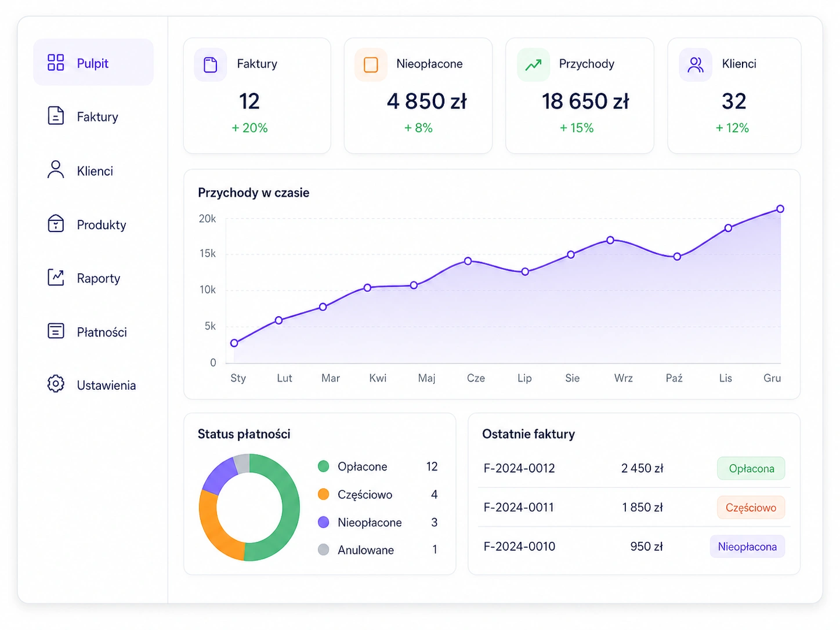The image size is (840, 630).
Task: Click the Gru data point on chart
Action: (x=780, y=209)
